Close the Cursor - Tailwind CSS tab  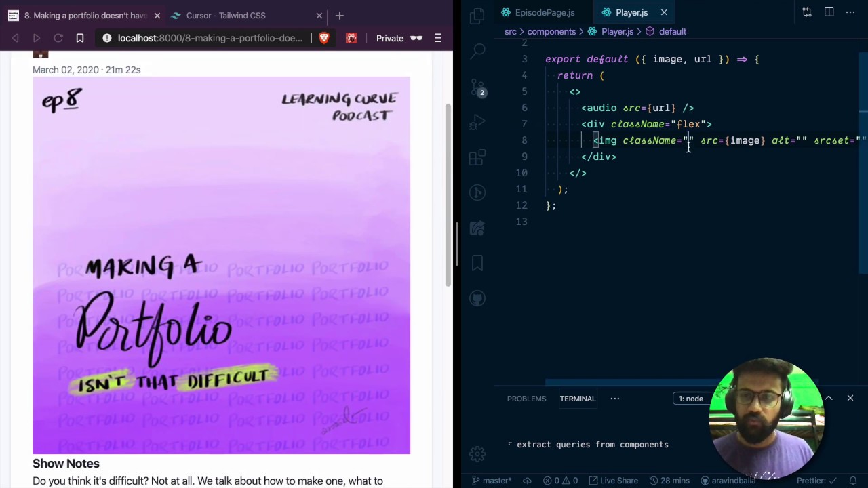coord(319,15)
